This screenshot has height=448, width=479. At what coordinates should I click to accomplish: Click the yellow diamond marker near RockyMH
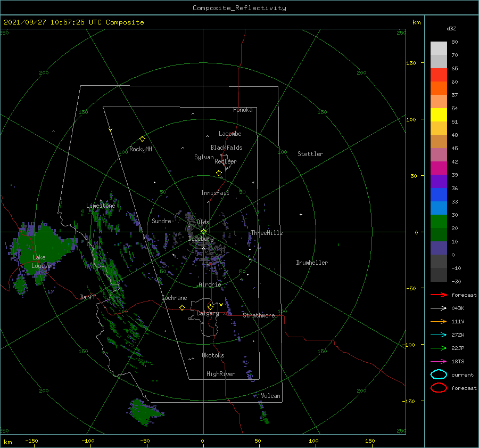click(x=142, y=139)
